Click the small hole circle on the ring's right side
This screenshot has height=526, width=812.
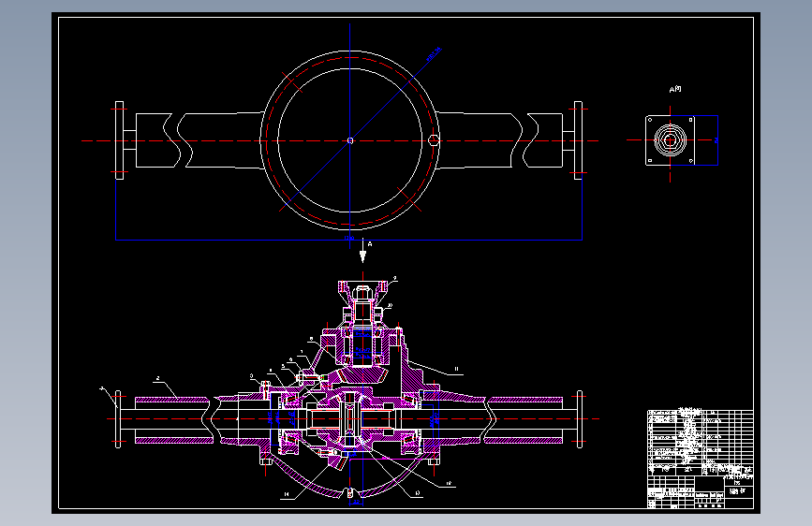point(434,139)
